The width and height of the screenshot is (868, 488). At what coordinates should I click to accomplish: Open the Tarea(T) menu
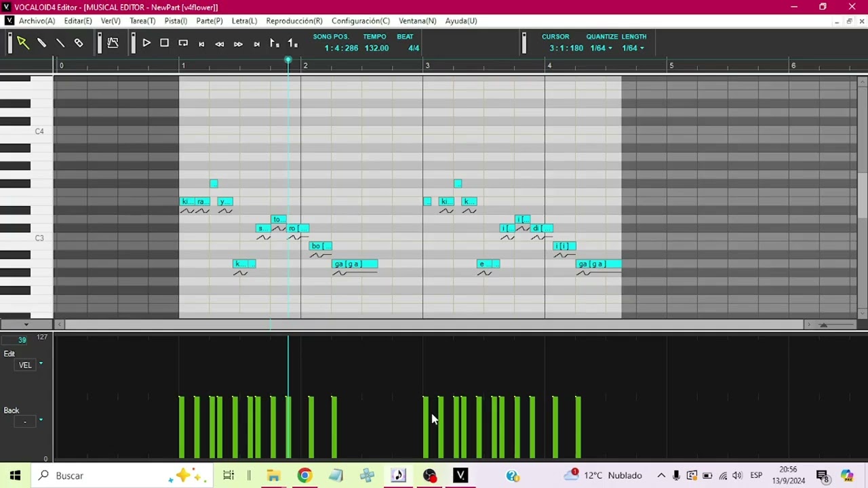click(x=142, y=21)
